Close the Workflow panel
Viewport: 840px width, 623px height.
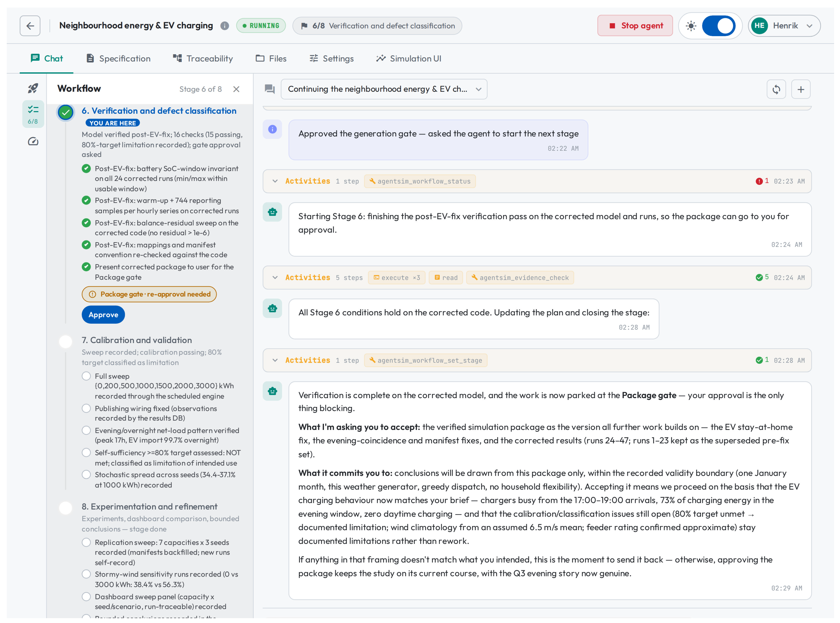pos(236,89)
